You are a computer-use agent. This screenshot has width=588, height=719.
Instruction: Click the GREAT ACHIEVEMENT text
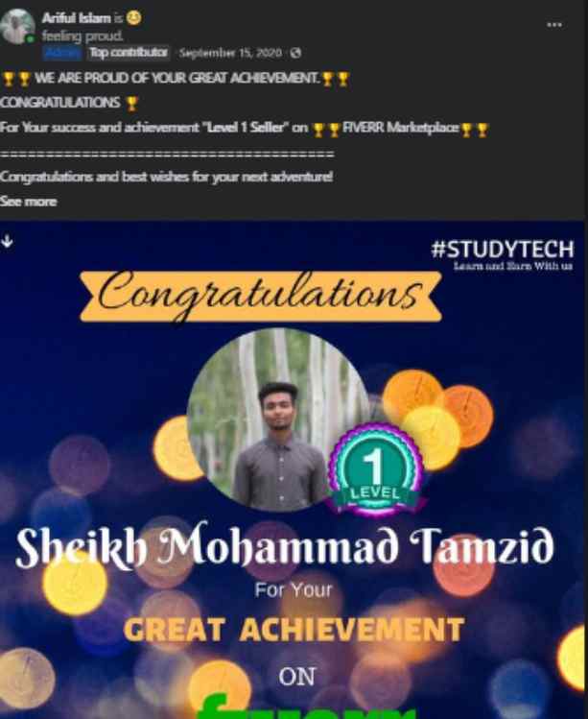click(294, 629)
